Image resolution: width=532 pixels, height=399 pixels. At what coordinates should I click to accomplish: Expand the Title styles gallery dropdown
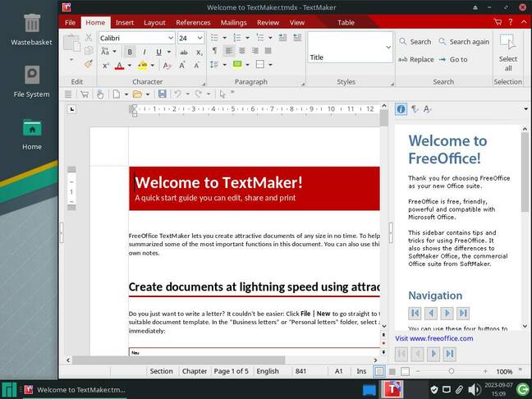[388, 47]
